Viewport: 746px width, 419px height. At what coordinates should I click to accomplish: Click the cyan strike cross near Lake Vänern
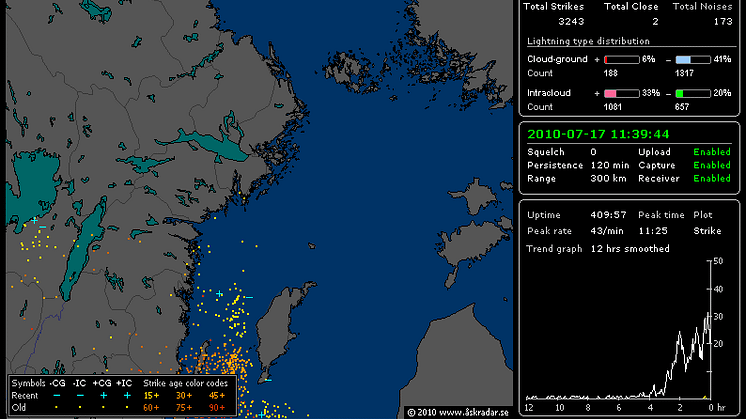click(34, 219)
